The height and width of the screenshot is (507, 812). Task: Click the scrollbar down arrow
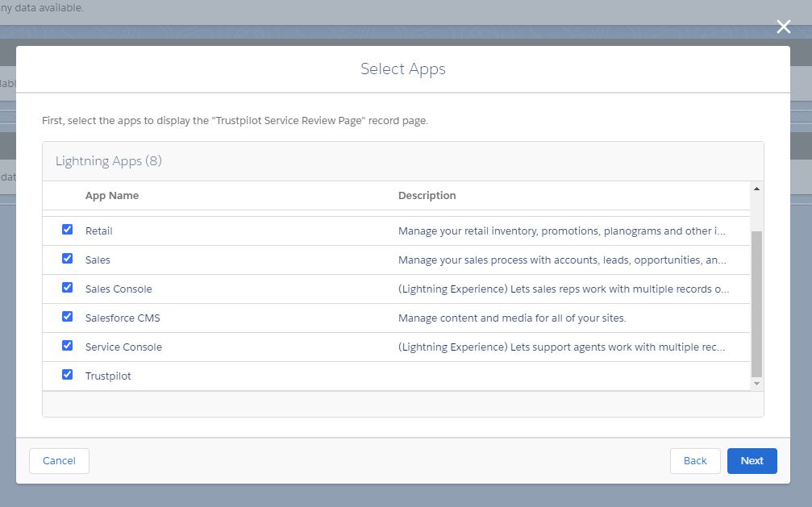click(x=756, y=382)
